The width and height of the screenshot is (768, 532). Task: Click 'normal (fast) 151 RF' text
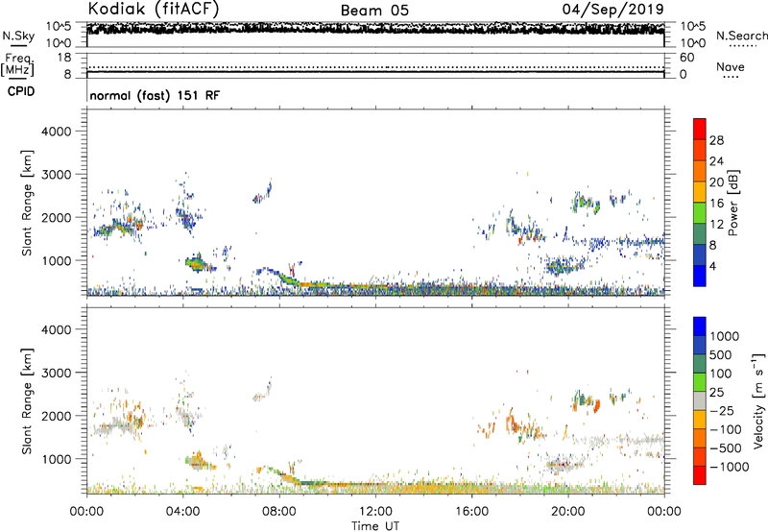pyautogui.click(x=155, y=95)
